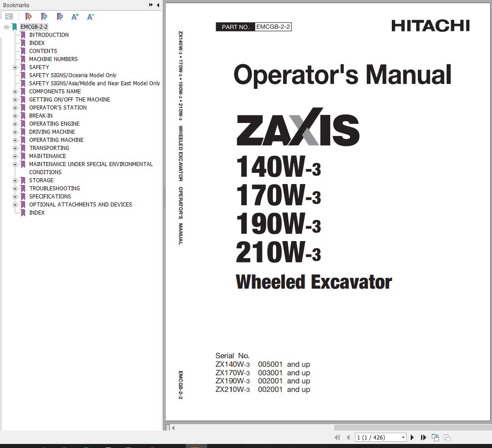The width and height of the screenshot is (492, 448).
Task: Open SAFETY SIGNS/Oceania Model Only bookmark
Action: (x=72, y=75)
